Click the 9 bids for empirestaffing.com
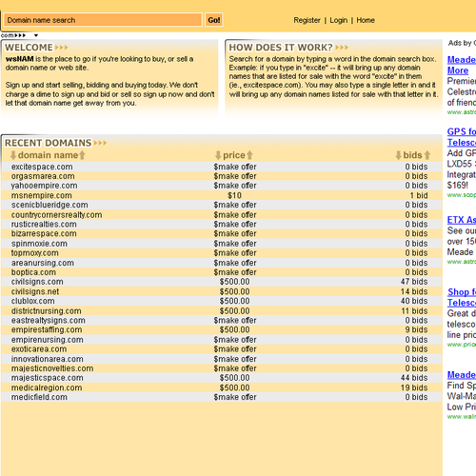This screenshot has height=476, width=476. click(x=416, y=330)
